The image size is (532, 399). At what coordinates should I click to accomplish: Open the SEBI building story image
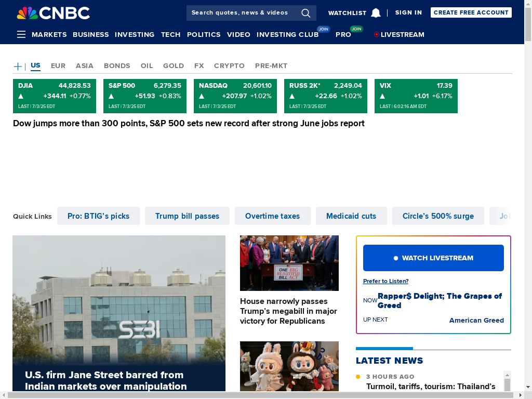(x=119, y=299)
